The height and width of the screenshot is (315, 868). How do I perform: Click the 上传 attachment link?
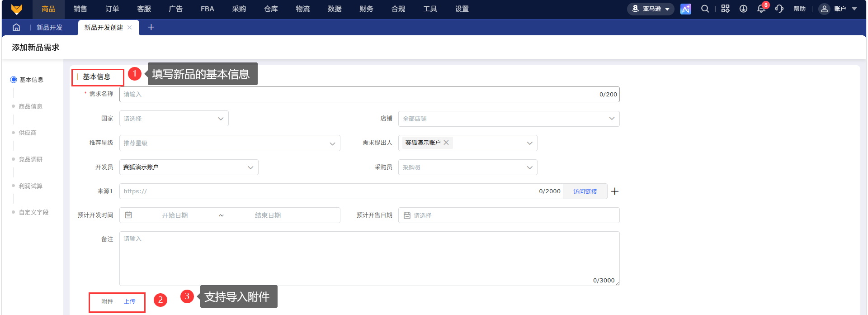[130, 301]
